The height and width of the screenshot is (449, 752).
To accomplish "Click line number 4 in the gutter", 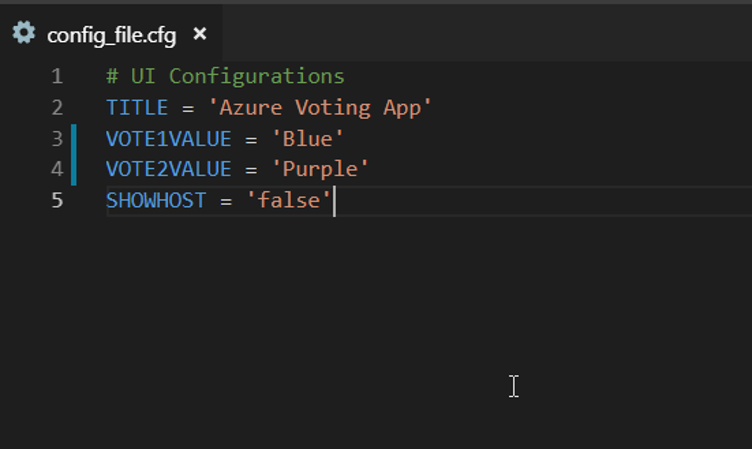I will (x=56, y=169).
